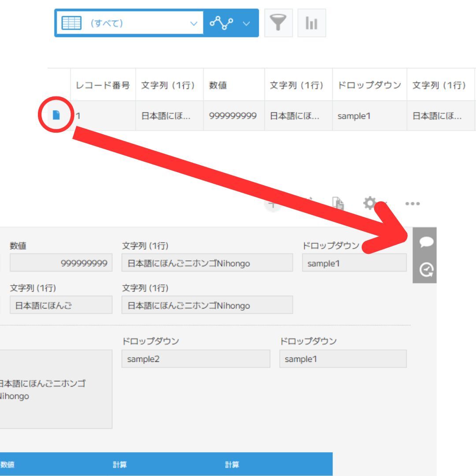476x476 pixels.
Task: Click the sample2 dropdown field
Action: 196,359
